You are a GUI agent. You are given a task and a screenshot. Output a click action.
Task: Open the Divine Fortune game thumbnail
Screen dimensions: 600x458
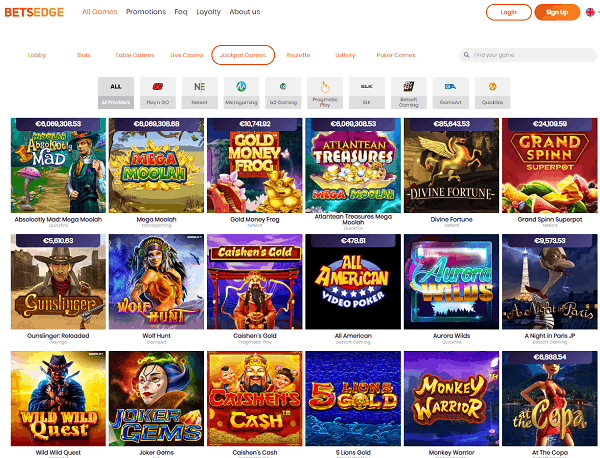451,165
